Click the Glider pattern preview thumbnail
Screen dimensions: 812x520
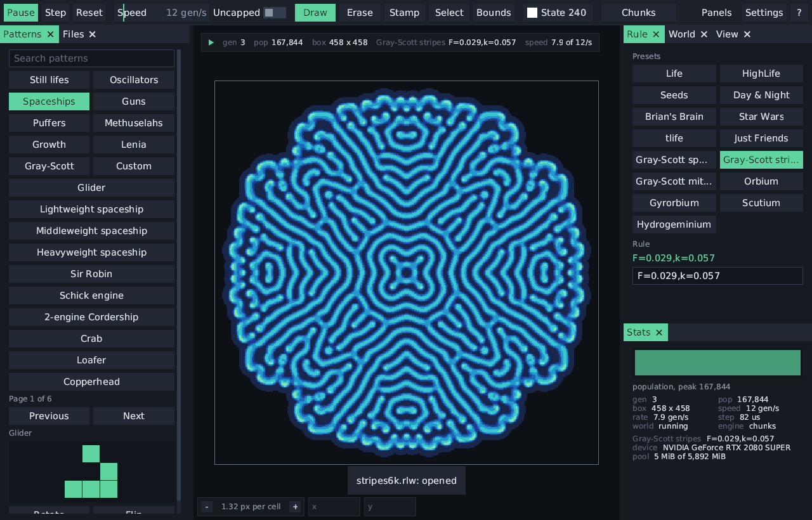(91, 472)
